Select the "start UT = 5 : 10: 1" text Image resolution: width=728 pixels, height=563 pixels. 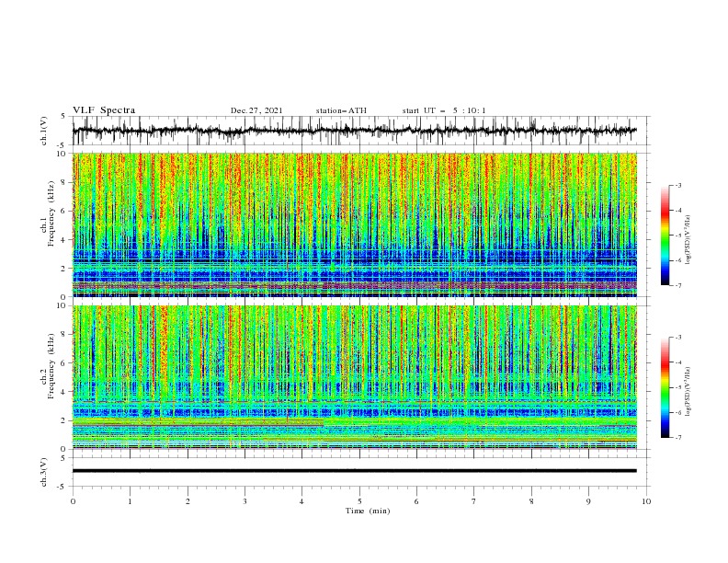pos(444,110)
